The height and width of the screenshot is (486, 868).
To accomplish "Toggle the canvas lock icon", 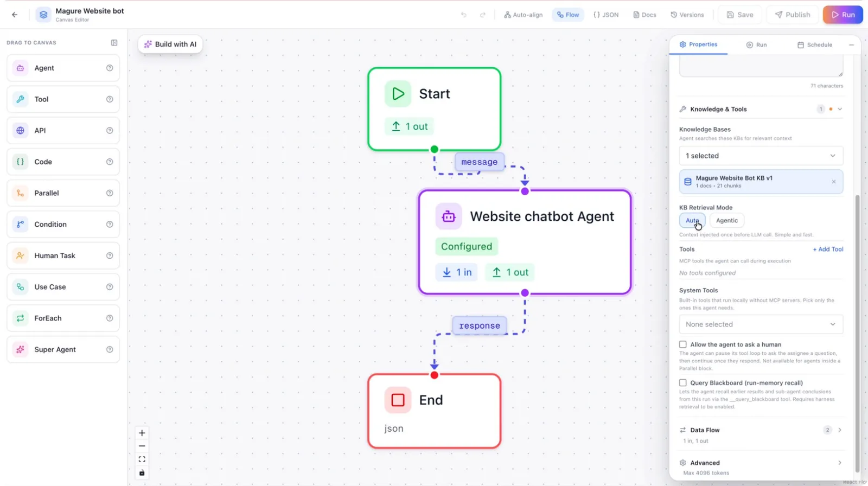I will click(x=142, y=473).
